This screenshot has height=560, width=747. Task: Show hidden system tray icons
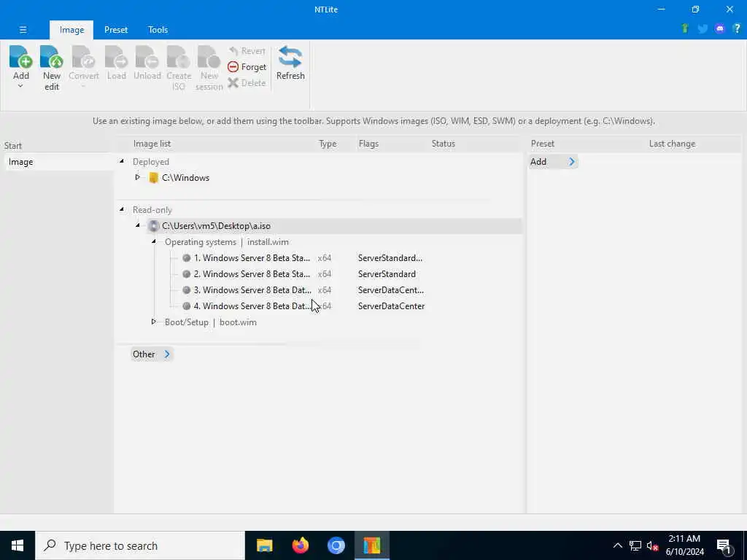(617, 545)
